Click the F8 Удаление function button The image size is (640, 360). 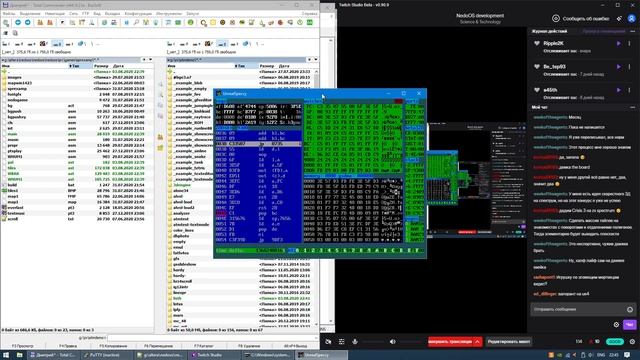(249, 346)
